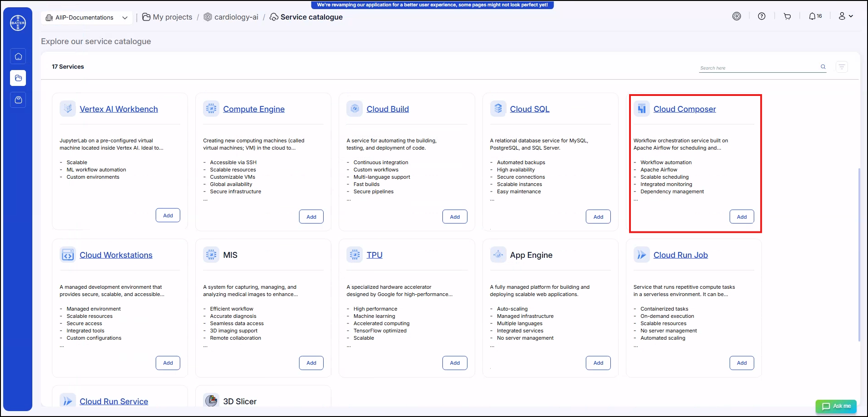Image resolution: width=868 pixels, height=417 pixels.
Task: Click the TPU service icon
Action: click(355, 255)
